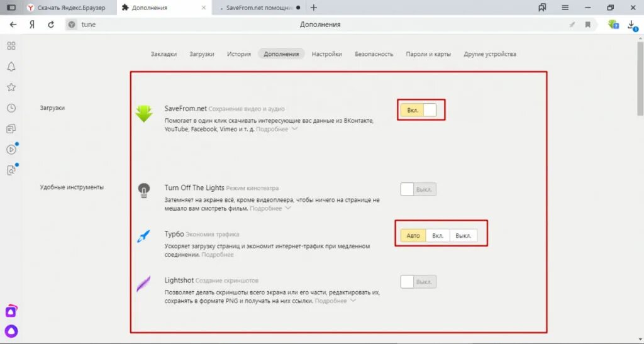
Task: Switch to the Закладки section
Action: [164, 54]
